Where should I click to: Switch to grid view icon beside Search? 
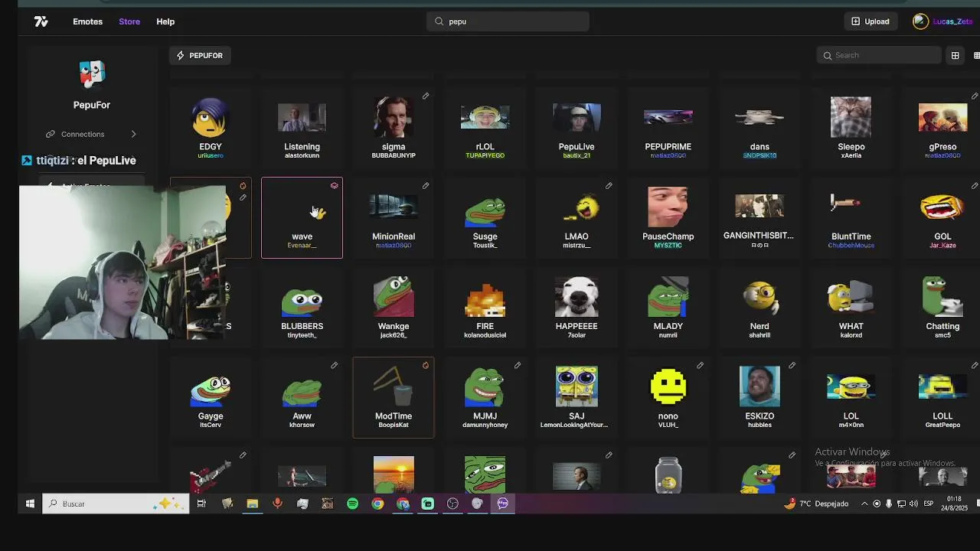[x=955, y=55]
